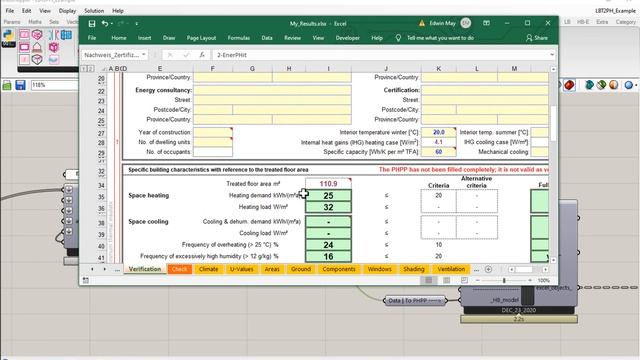This screenshot has height=360, width=640.
Task: Switch to the Components sheet tab
Action: tap(339, 269)
